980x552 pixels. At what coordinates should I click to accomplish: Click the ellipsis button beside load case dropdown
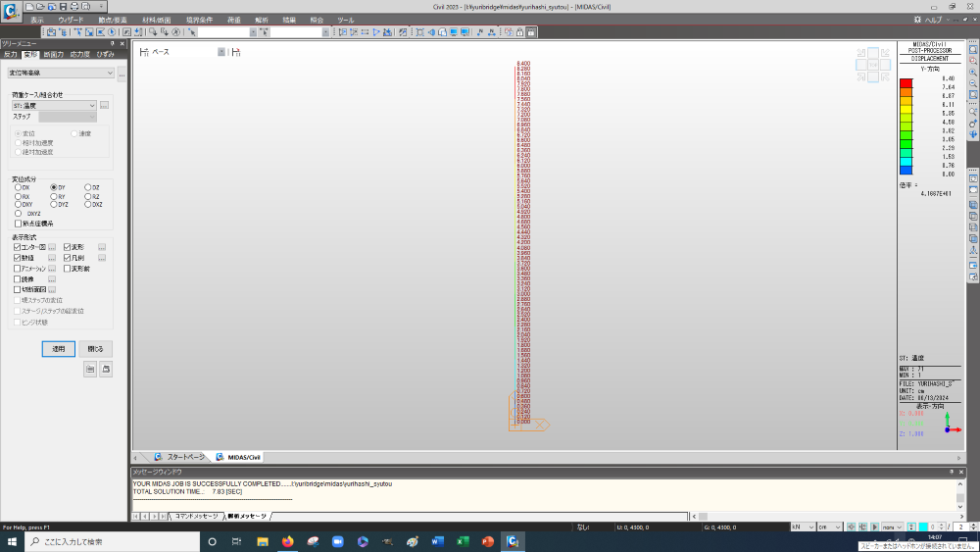105,106
